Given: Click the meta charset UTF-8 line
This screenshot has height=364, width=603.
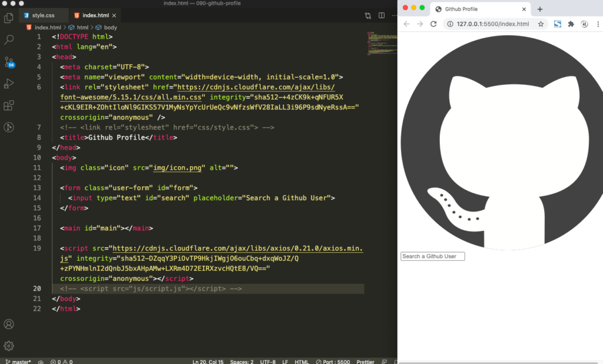Looking at the screenshot, I should (104, 67).
